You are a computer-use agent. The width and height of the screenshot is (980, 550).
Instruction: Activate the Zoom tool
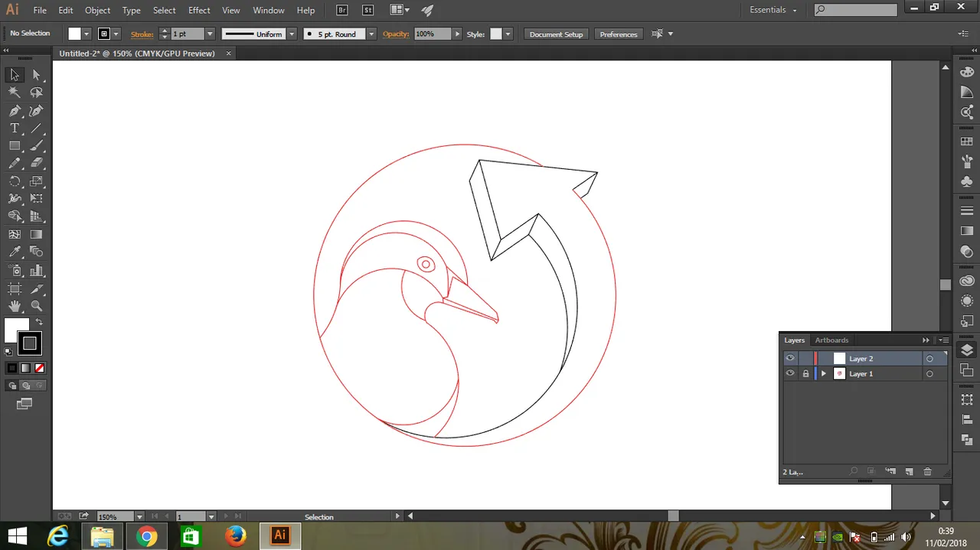36,306
